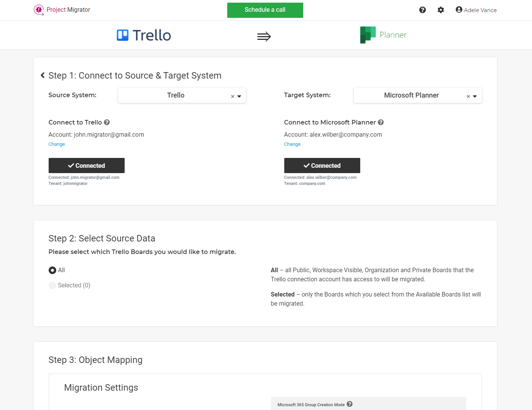Select the All boards radio button
The image size is (532, 410).
(52, 270)
